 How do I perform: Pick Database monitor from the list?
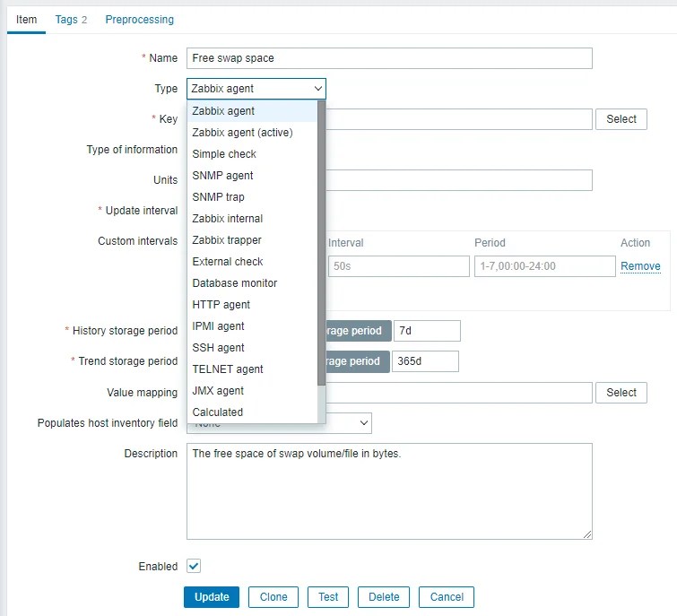coord(252,283)
